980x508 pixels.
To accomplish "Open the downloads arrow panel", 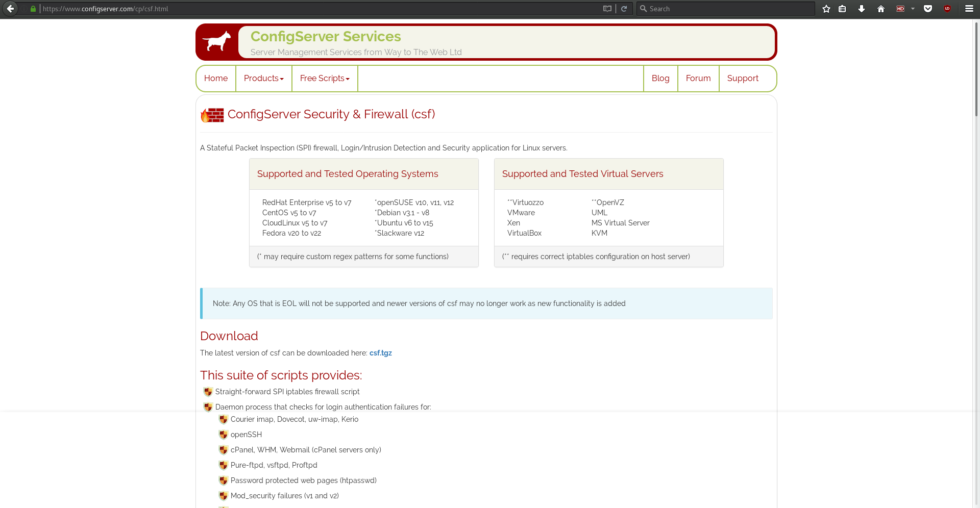I will pyautogui.click(x=862, y=9).
